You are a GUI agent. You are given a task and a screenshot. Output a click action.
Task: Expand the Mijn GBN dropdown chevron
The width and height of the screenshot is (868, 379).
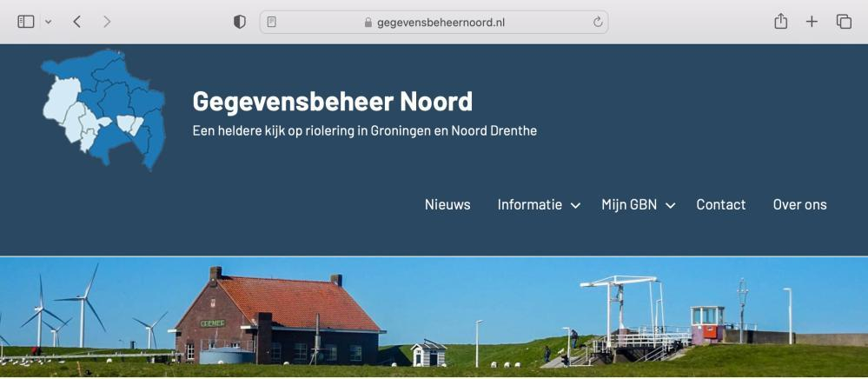(670, 205)
